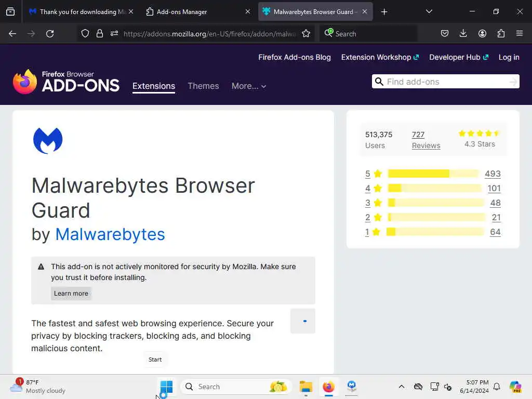The image size is (532, 399).
Task: Open the Extension Workshop link
Action: [x=380, y=57]
